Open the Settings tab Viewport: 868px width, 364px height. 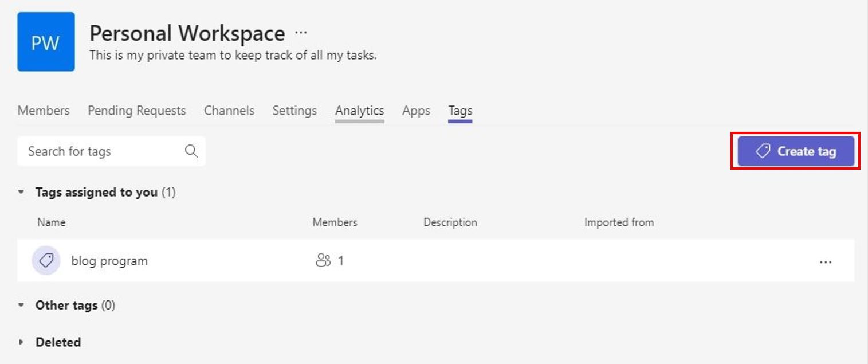pyautogui.click(x=294, y=111)
